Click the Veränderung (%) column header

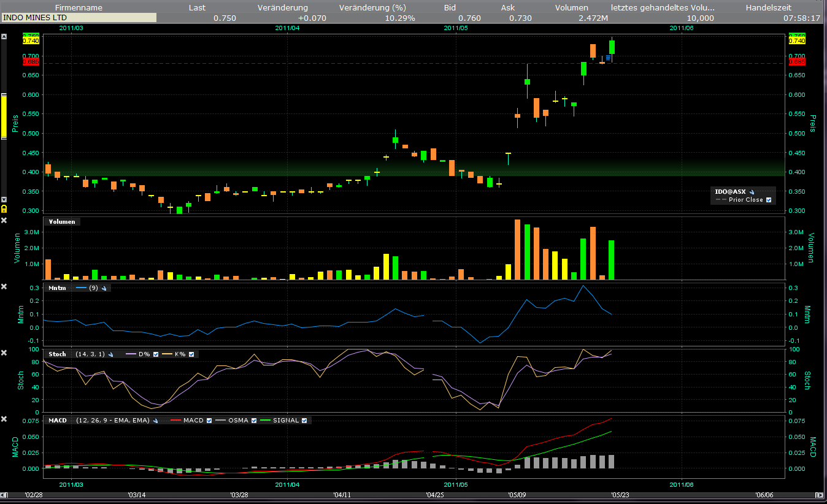[x=373, y=8]
